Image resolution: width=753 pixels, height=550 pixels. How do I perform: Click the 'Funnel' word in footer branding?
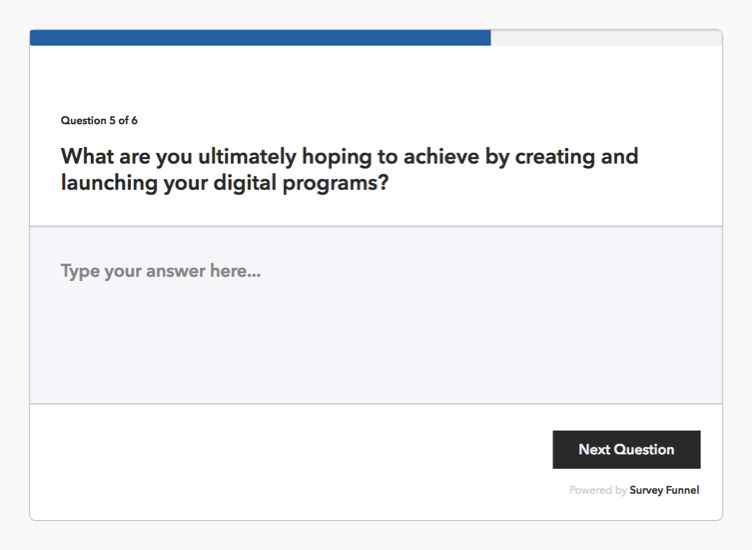tap(682, 490)
